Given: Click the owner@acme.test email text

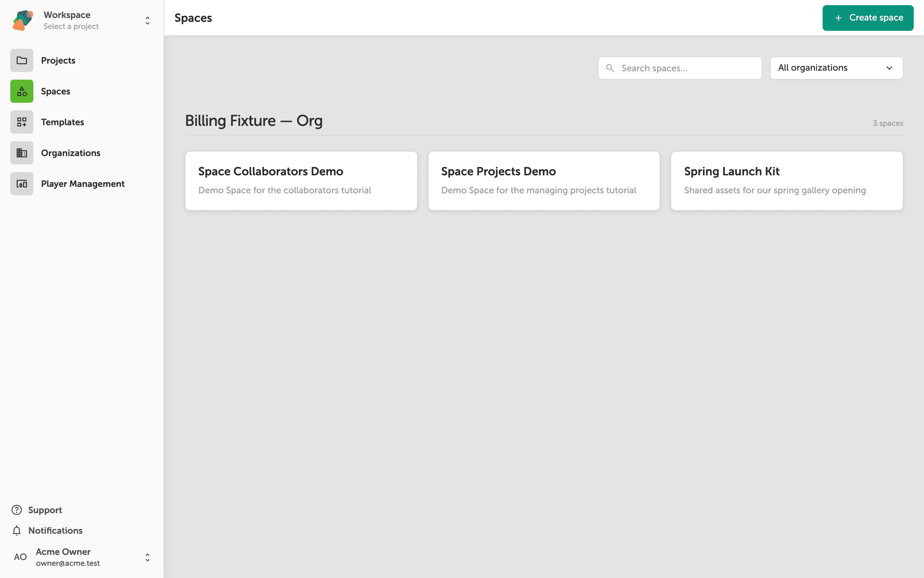Looking at the screenshot, I should point(68,563).
